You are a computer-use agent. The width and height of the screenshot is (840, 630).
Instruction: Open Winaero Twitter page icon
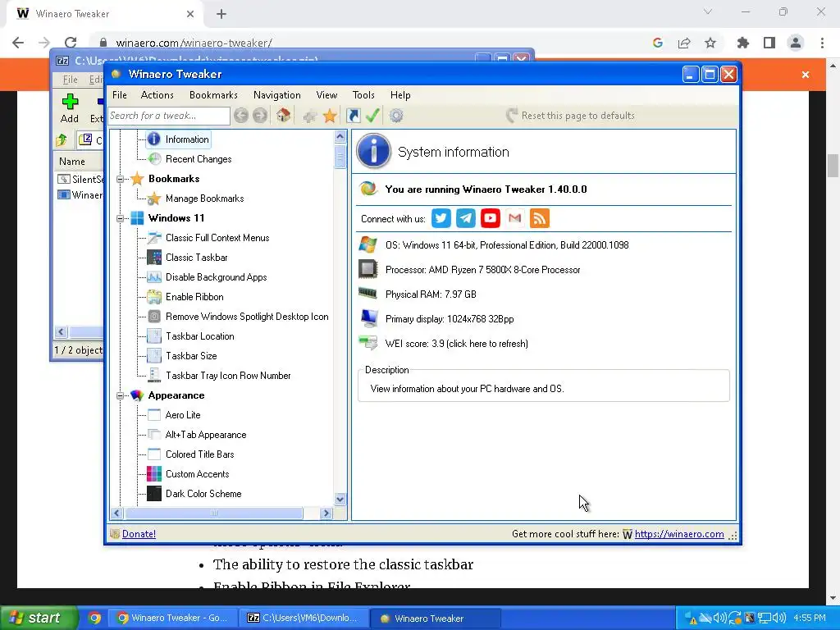[x=441, y=218]
